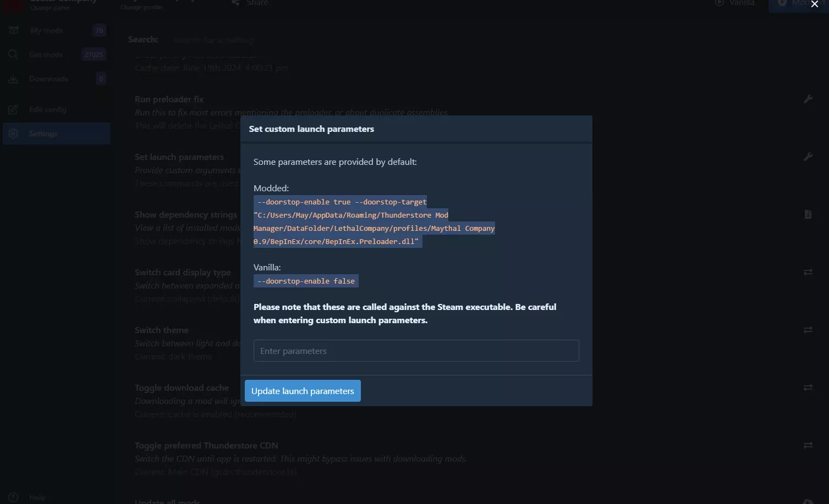Open Edit config via its sidebar icon
Image resolution: width=829 pixels, height=504 pixels.
(x=13, y=109)
